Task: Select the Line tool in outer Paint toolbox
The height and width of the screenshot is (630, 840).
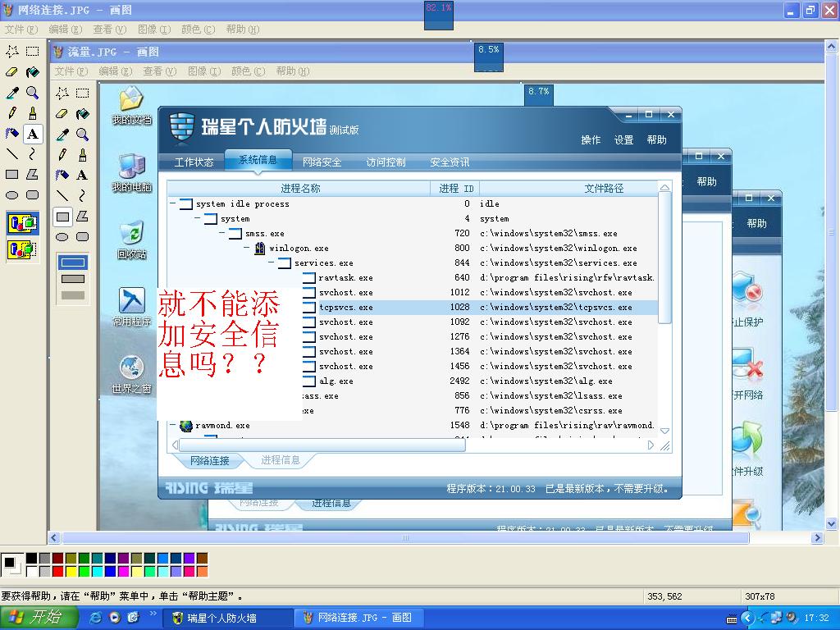Action: [12, 153]
